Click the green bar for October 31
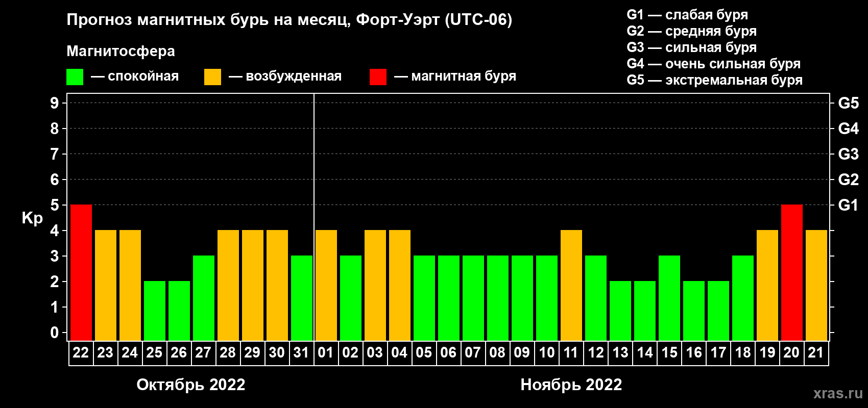This screenshot has width=868, height=408. click(x=302, y=298)
